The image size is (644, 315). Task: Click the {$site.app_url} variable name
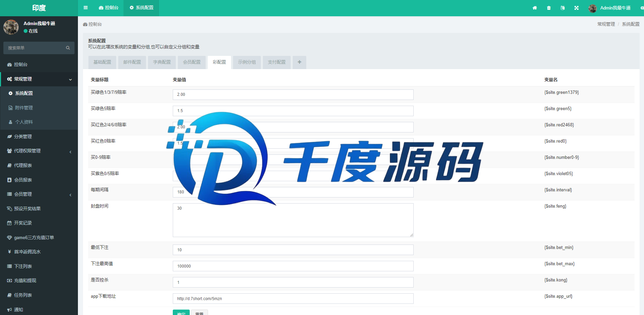[x=558, y=296]
